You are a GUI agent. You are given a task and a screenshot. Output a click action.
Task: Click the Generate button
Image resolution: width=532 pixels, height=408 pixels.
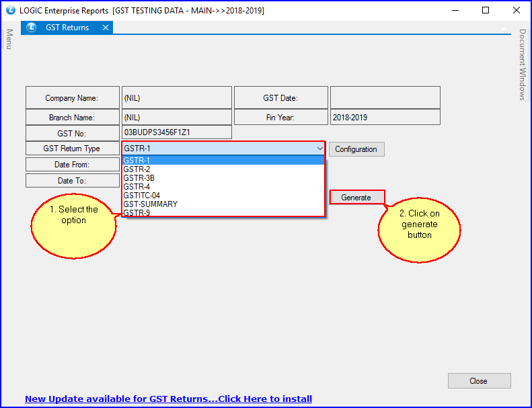tap(356, 198)
